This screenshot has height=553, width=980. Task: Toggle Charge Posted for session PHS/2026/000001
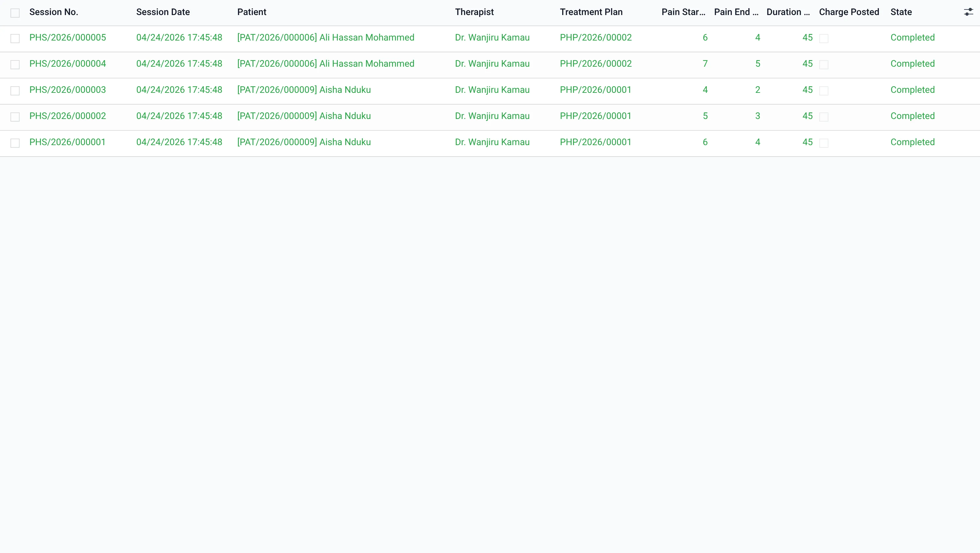[824, 143]
